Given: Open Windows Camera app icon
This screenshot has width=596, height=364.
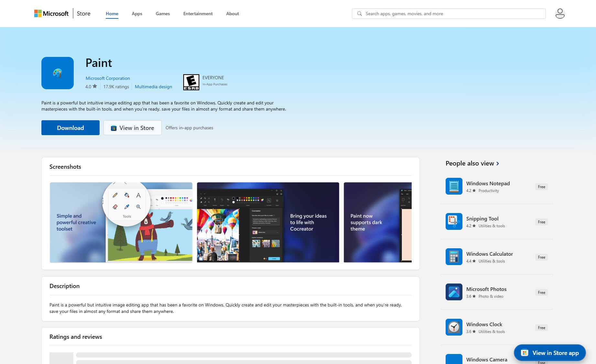Looking at the screenshot, I should click(x=454, y=359).
